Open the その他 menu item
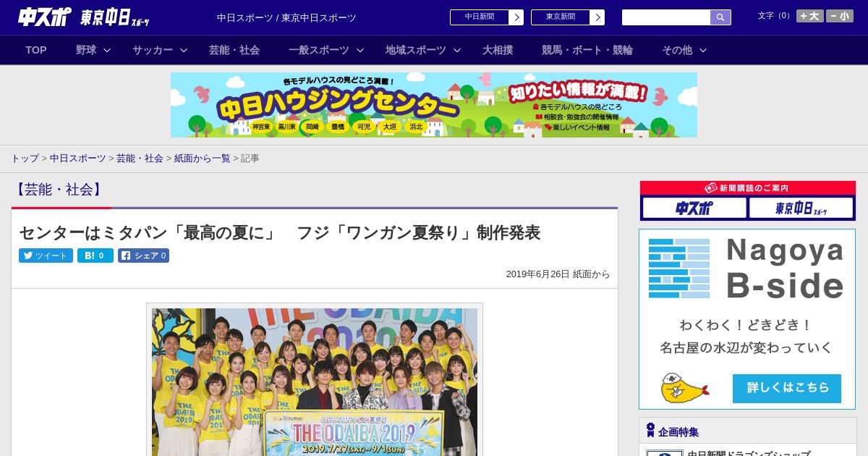Screen dimensions: 868x456 (677, 50)
